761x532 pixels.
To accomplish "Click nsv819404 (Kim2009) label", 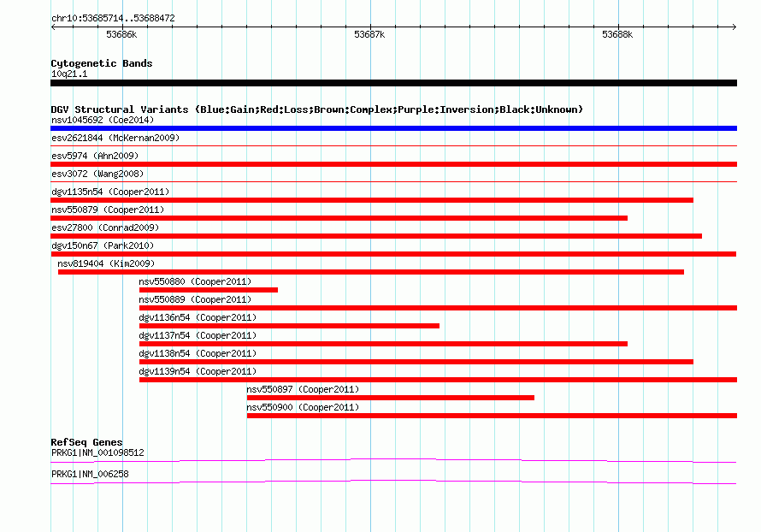I will pos(106,263).
